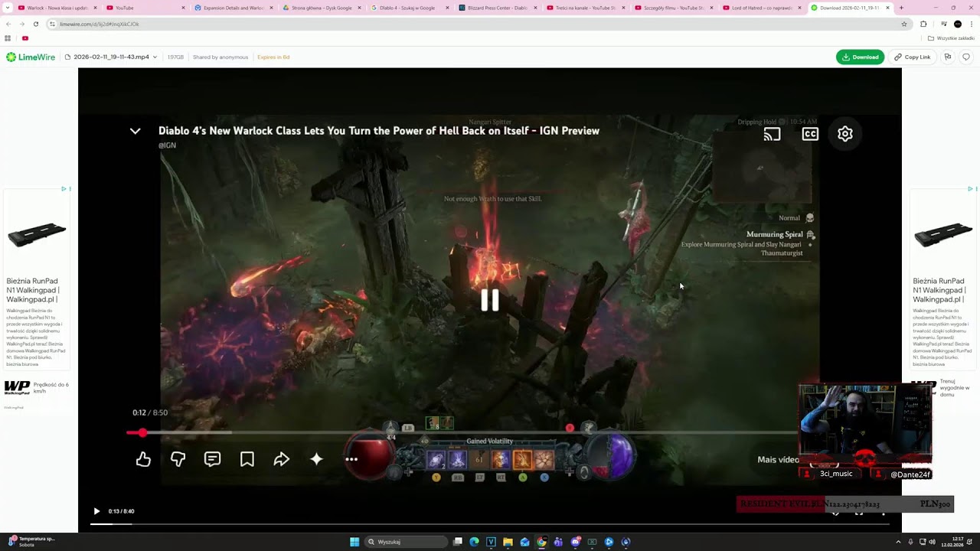Click the @IGN channel name
The width and height of the screenshot is (980, 551).
click(167, 145)
